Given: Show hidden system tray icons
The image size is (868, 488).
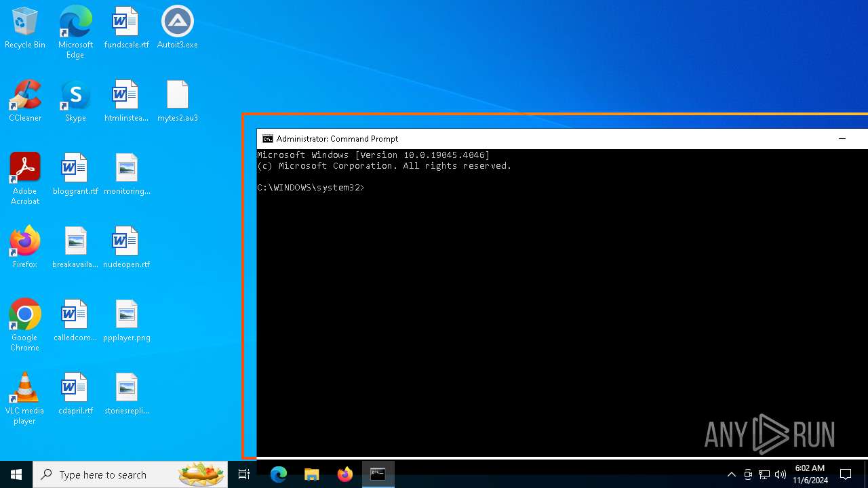Looking at the screenshot, I should click(731, 474).
